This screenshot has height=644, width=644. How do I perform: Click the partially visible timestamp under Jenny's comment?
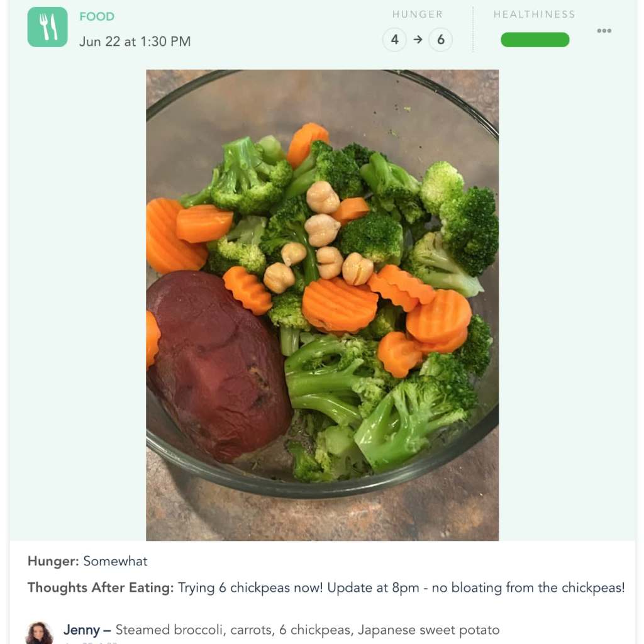tap(91, 642)
